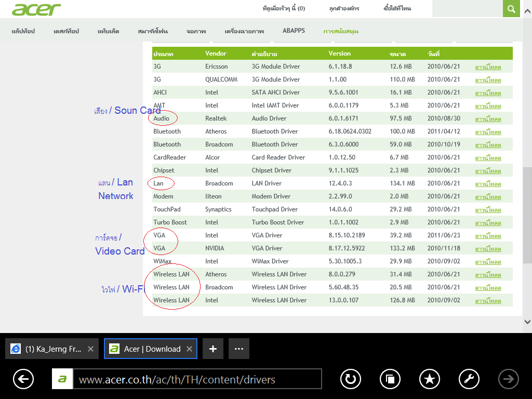
Task: Download the SATA AHCI Driver
Action: click(x=488, y=93)
